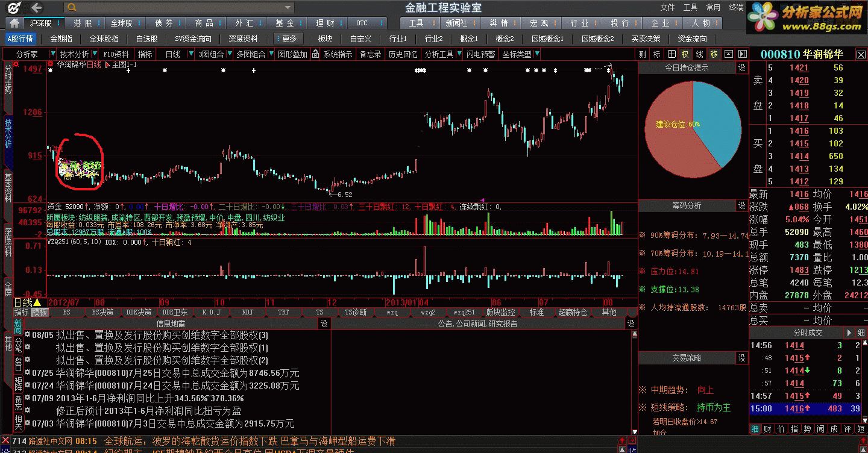Open the 常用 menu
Image resolution: width=868 pixels, height=453 pixels.
tap(713, 7)
